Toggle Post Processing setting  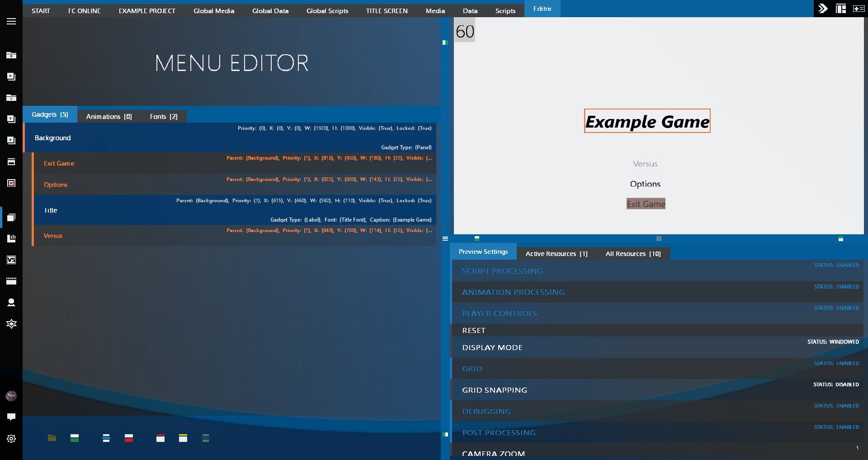[x=657, y=432]
